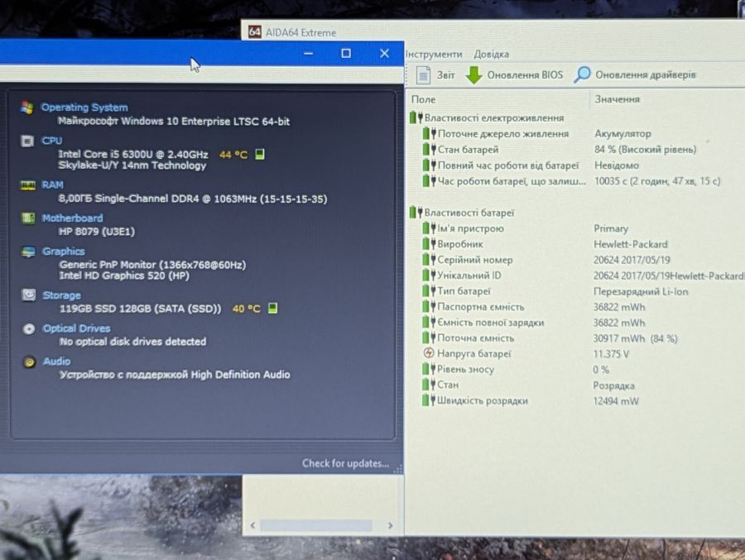Open the Operating System section link
Image resolution: width=745 pixels, height=560 pixels.
pyautogui.click(x=84, y=108)
